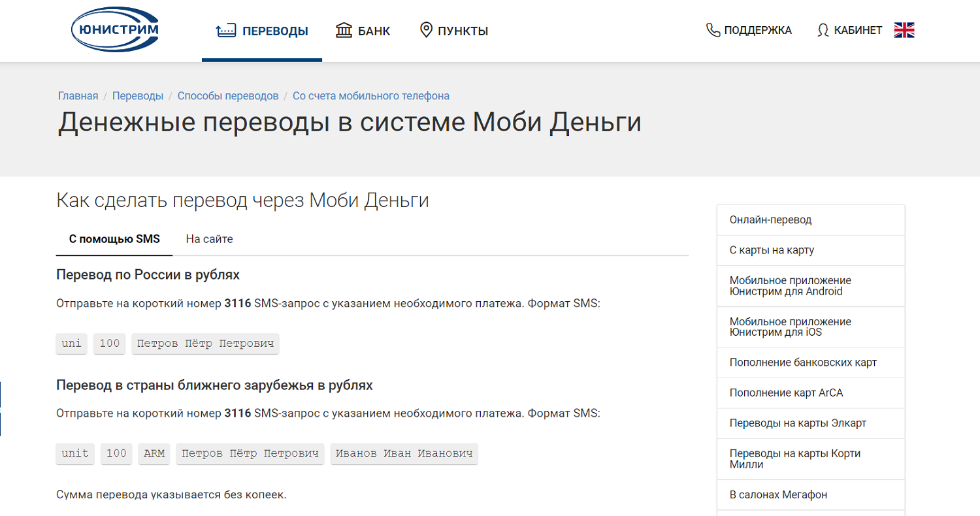Open Пополнение карт ArCA sidebar item
Screen dimensions: 980x516
[x=811, y=393]
